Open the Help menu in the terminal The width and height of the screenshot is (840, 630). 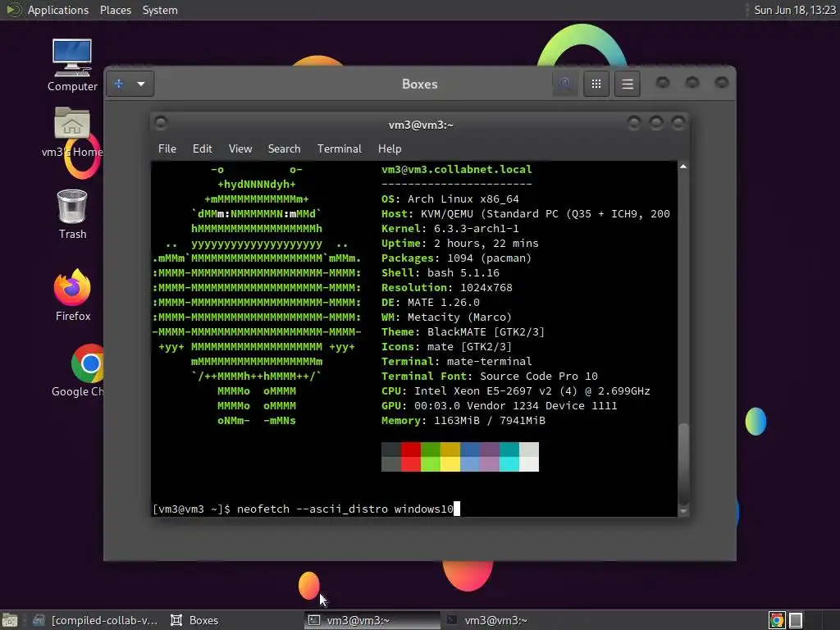[x=390, y=148]
